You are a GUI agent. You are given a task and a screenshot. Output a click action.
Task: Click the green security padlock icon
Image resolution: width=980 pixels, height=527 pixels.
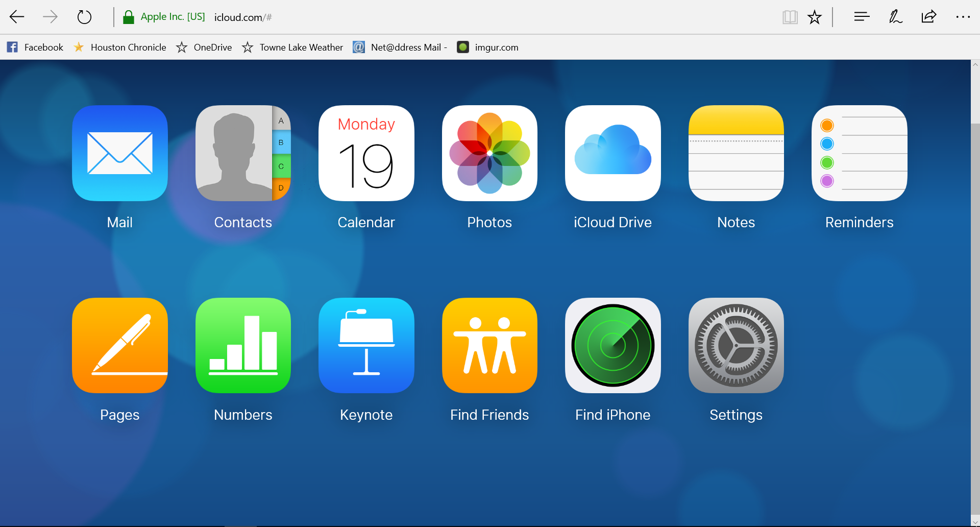tap(129, 17)
